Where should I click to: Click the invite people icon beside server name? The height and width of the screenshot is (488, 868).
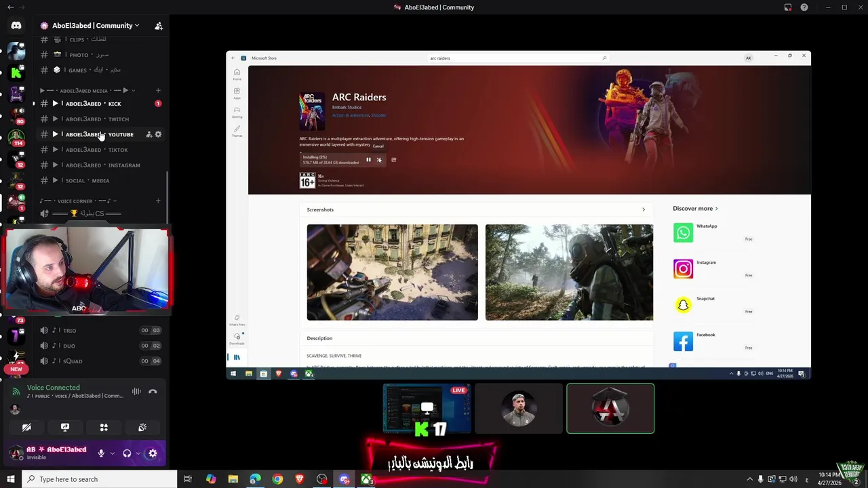(159, 26)
